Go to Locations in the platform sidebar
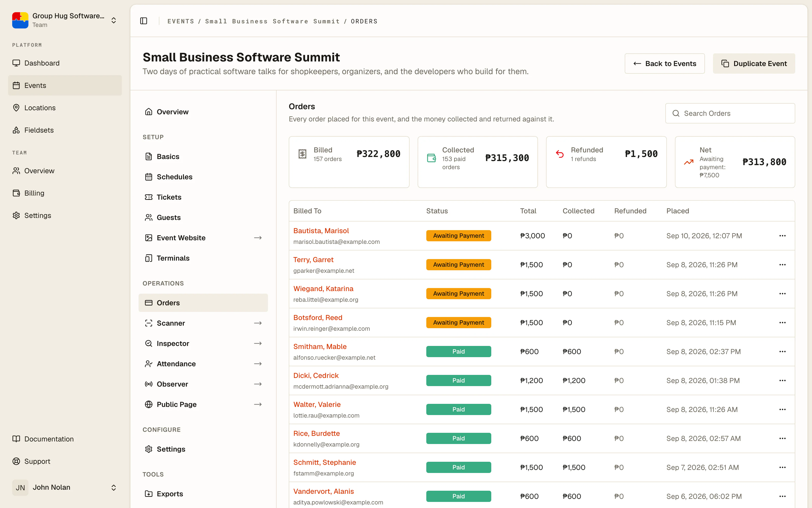 [65, 108]
